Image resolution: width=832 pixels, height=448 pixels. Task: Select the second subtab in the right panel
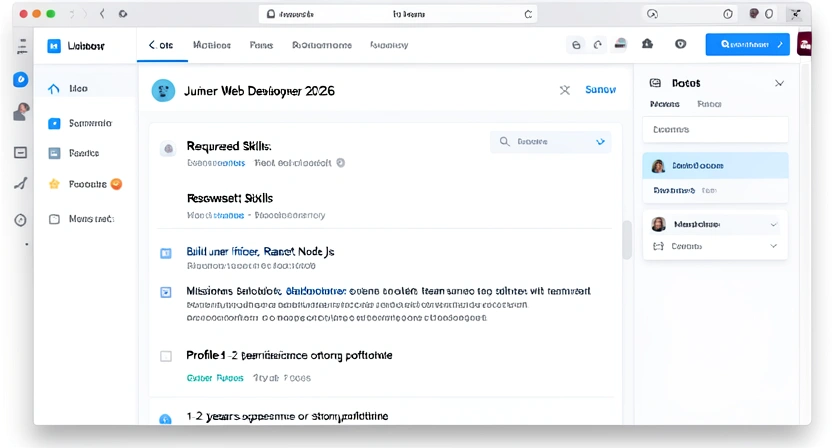[x=709, y=104]
